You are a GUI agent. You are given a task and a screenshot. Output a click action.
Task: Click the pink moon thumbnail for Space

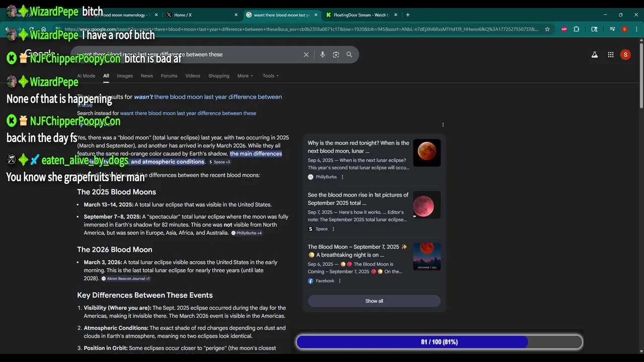coord(427,205)
